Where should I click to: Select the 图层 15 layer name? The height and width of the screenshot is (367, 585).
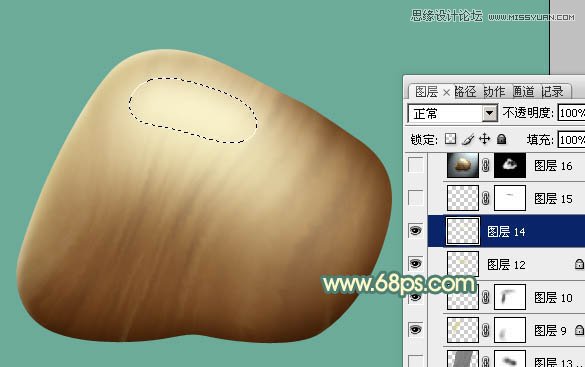coord(553,198)
